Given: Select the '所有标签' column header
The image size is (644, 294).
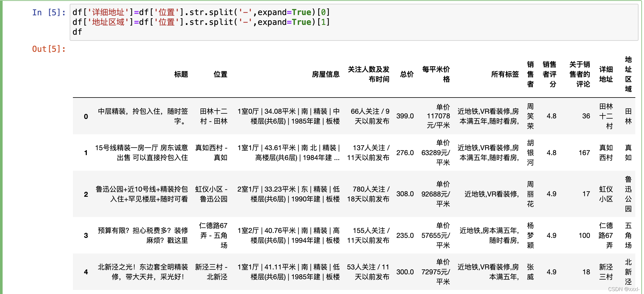Looking at the screenshot, I should tap(505, 74).
